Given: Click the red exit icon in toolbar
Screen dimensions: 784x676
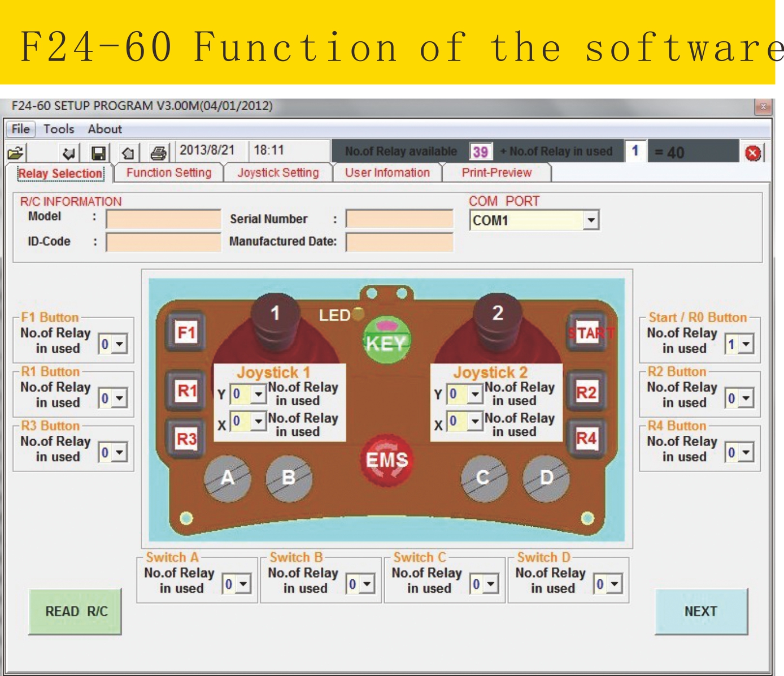Looking at the screenshot, I should click(x=753, y=153).
